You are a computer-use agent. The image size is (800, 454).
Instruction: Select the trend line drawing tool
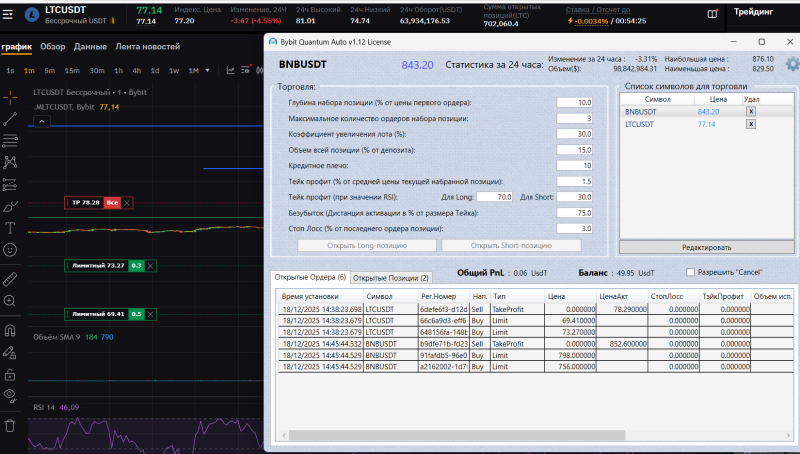(10, 117)
